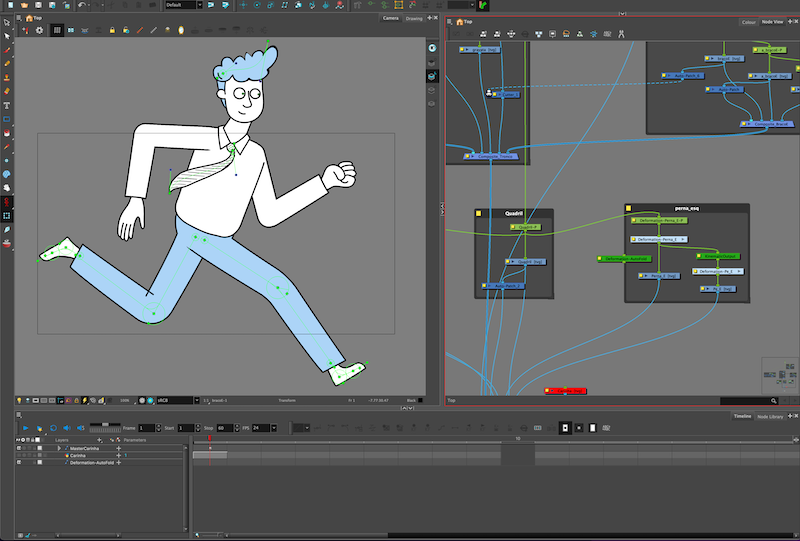The image size is (800, 541).
Task: Click the Top home icon in Node View
Action: [x=460, y=21]
